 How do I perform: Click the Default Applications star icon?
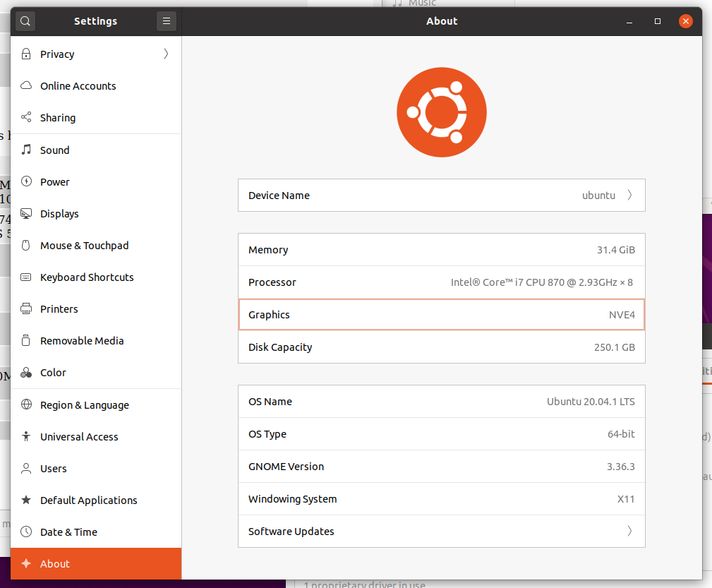tap(26, 500)
